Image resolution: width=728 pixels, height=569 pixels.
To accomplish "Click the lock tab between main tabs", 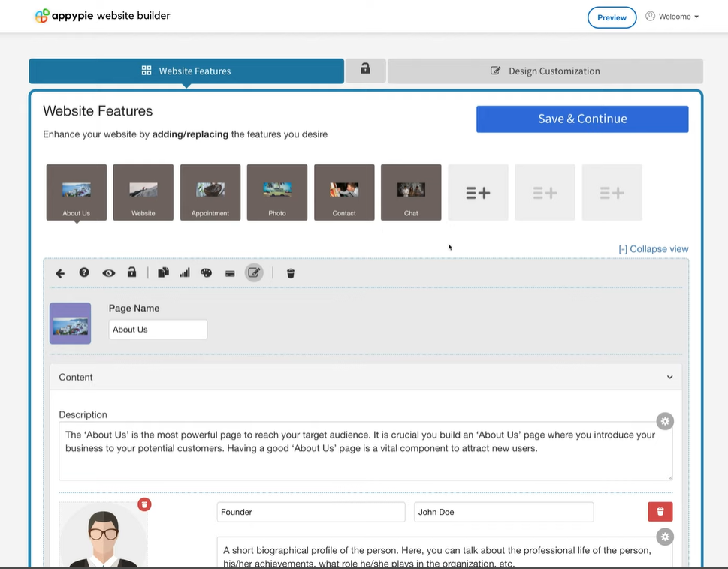I will pos(365,70).
